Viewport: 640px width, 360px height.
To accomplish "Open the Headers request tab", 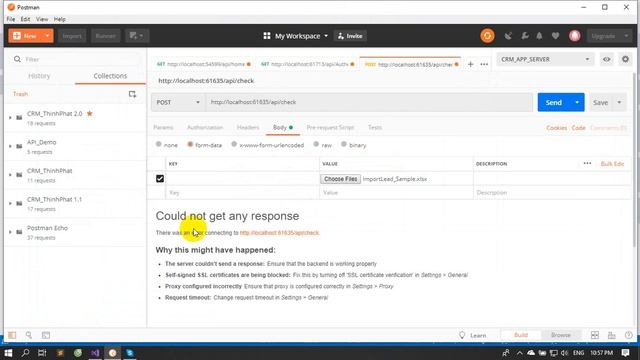I will click(248, 127).
